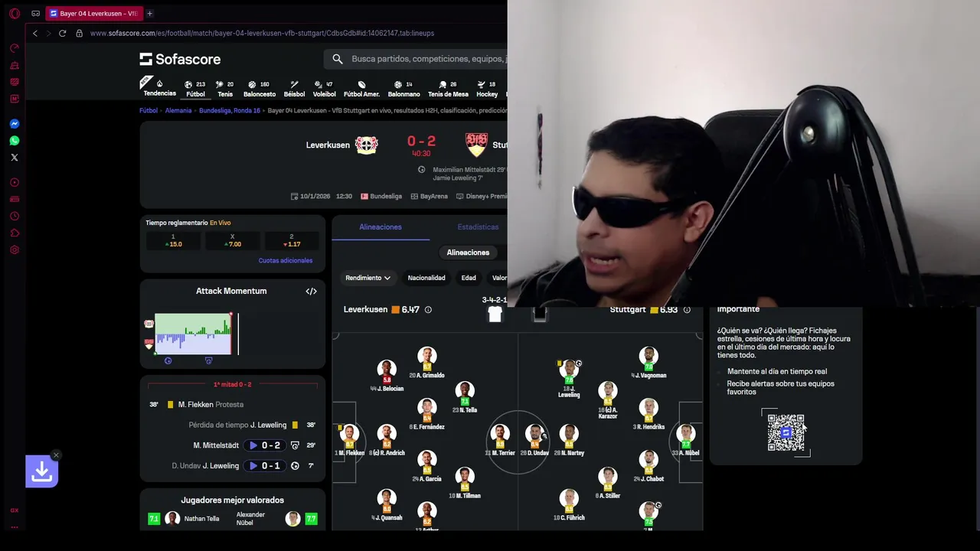Select the Fútbol Amer. sport menu item
Image resolution: width=980 pixels, height=551 pixels.
click(x=361, y=89)
